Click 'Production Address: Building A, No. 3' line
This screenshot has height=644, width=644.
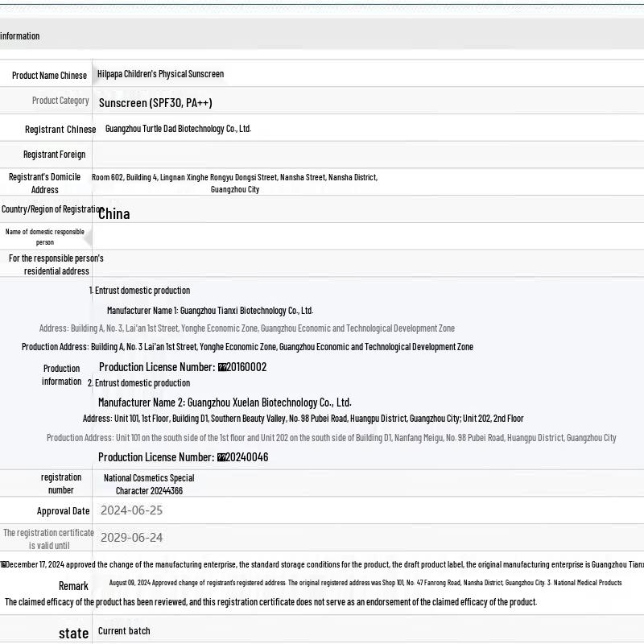click(x=247, y=347)
